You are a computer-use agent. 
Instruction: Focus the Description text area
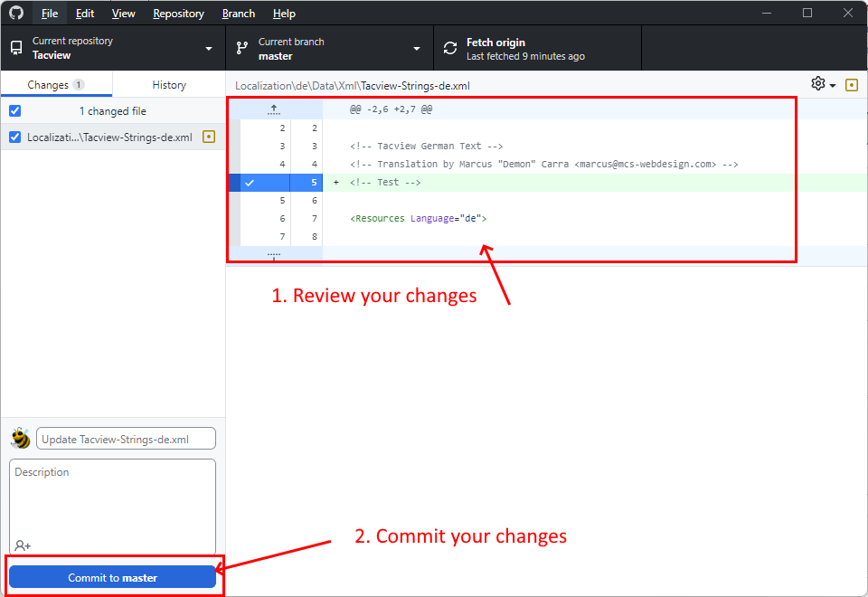(x=112, y=507)
